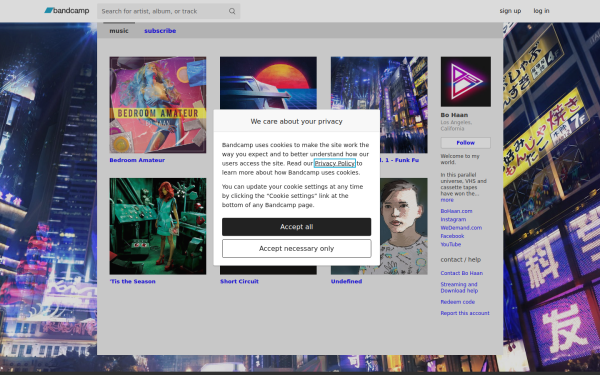Open the log in link

[541, 11]
